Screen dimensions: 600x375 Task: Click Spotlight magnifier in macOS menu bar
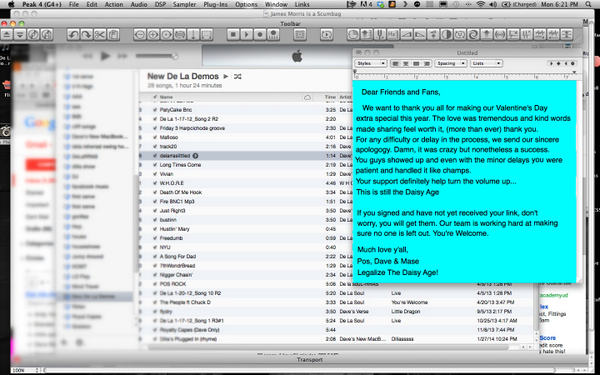pyautogui.click(x=589, y=5)
